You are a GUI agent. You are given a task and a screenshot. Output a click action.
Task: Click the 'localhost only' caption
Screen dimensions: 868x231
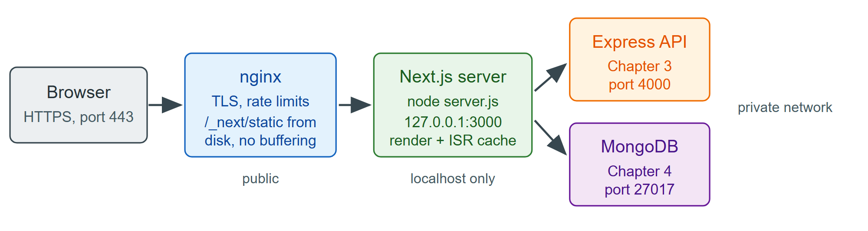coord(453,178)
